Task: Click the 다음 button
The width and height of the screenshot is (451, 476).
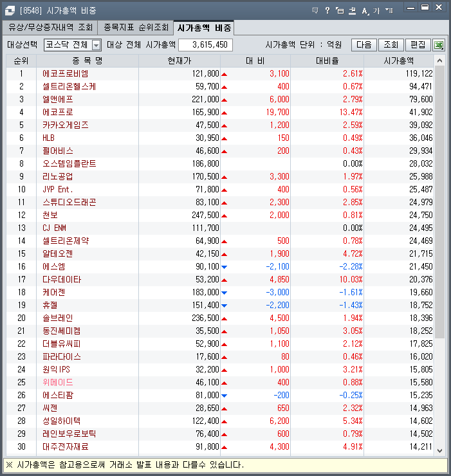Action: (x=364, y=45)
